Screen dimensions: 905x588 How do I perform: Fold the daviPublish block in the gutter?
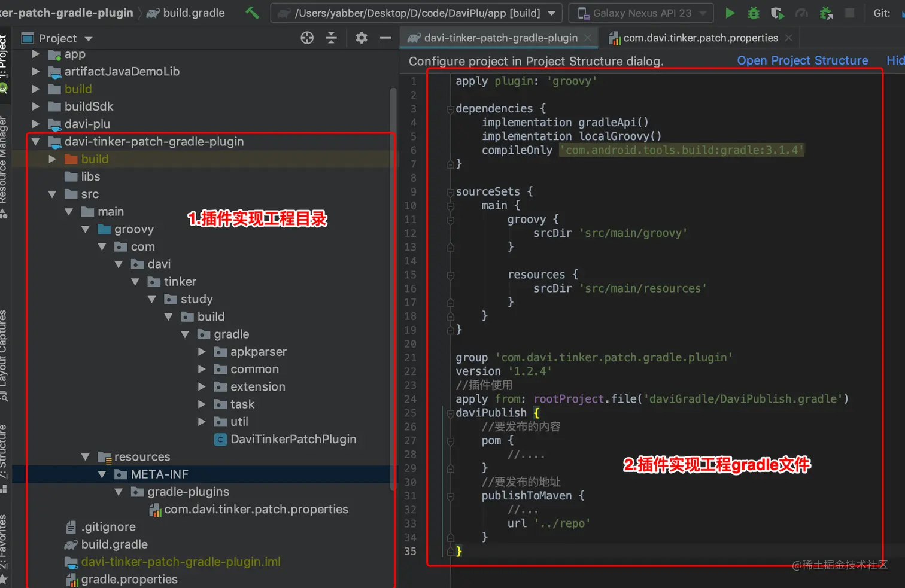pyautogui.click(x=451, y=413)
